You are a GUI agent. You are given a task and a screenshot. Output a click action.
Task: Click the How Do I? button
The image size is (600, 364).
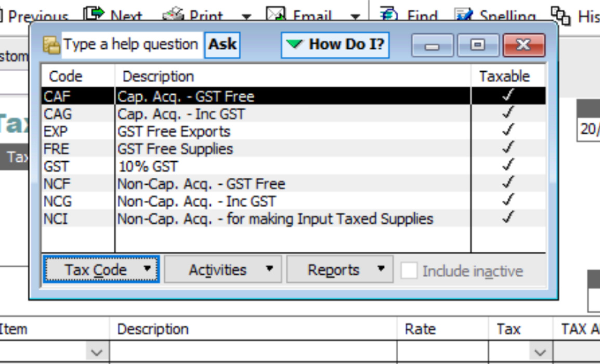click(335, 45)
